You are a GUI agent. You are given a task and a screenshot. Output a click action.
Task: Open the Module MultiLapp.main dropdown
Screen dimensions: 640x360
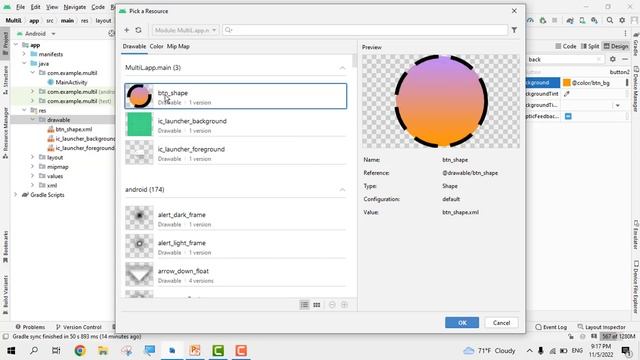coord(185,30)
